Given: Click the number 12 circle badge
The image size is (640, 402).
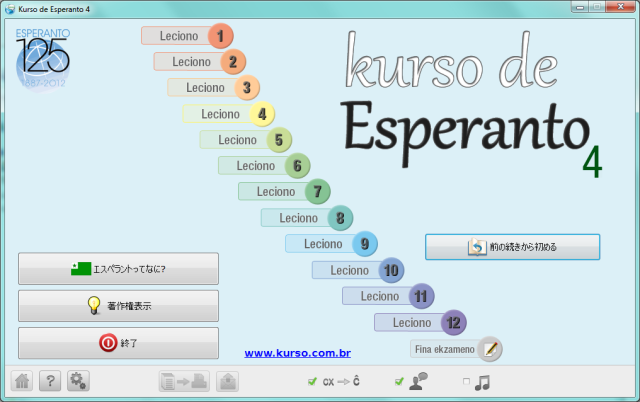Looking at the screenshot, I should 454,322.
